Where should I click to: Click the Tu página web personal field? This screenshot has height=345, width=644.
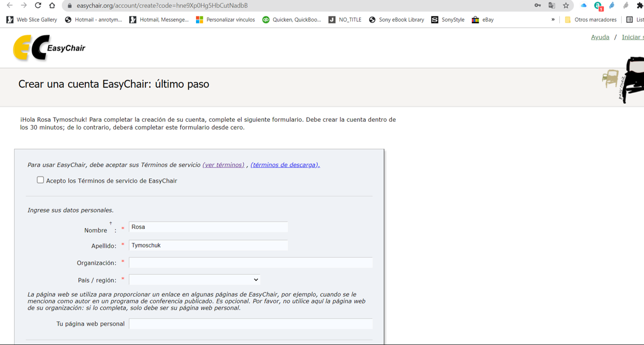point(251,324)
